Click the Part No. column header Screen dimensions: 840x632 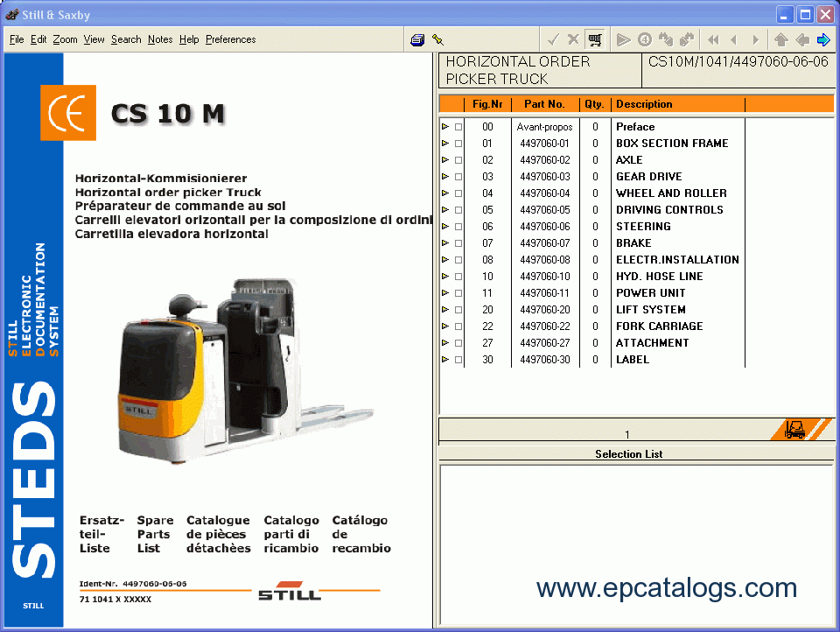[545, 104]
